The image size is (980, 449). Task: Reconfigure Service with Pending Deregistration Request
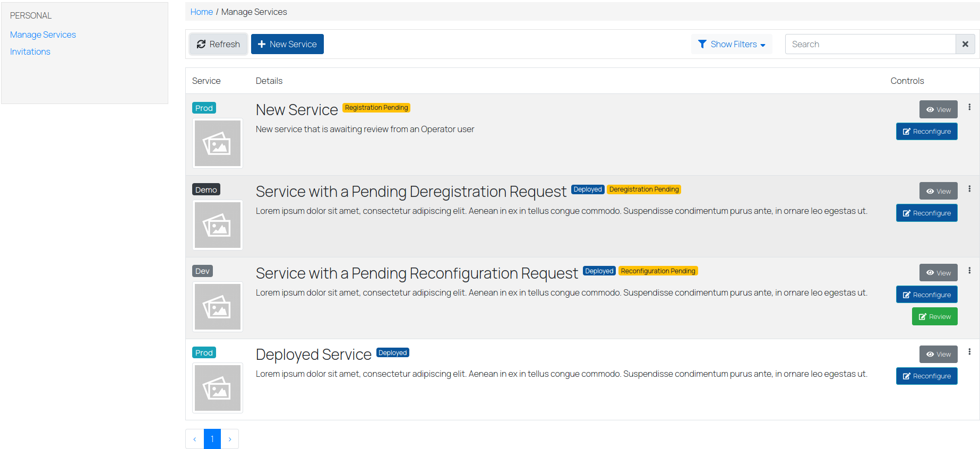click(927, 213)
